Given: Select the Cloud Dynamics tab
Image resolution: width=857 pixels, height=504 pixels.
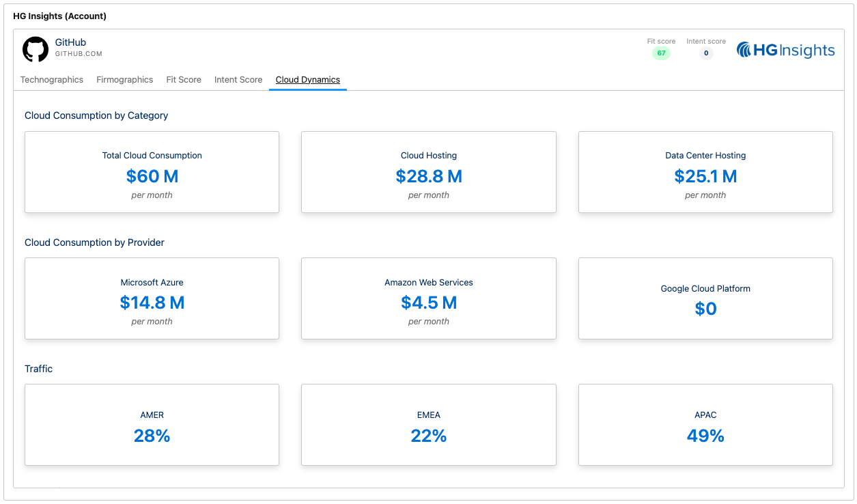Looking at the screenshot, I should click(x=308, y=80).
